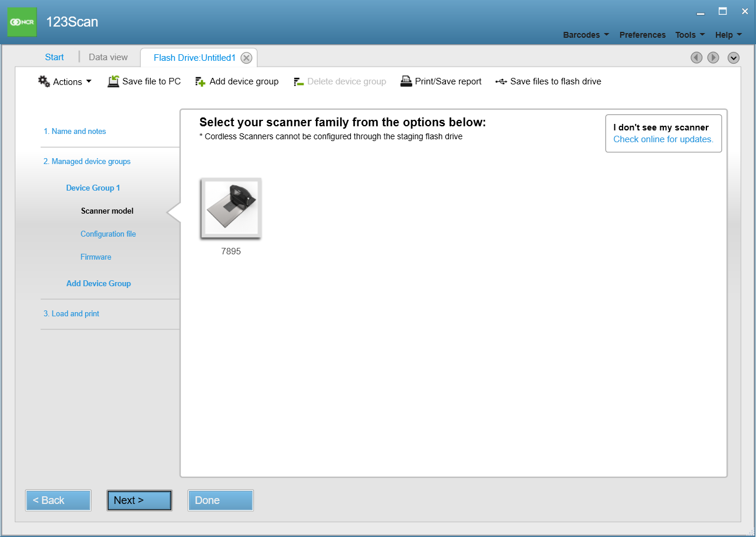Image resolution: width=756 pixels, height=537 pixels.
Task: Open the Barcodes dropdown
Action: coord(585,35)
